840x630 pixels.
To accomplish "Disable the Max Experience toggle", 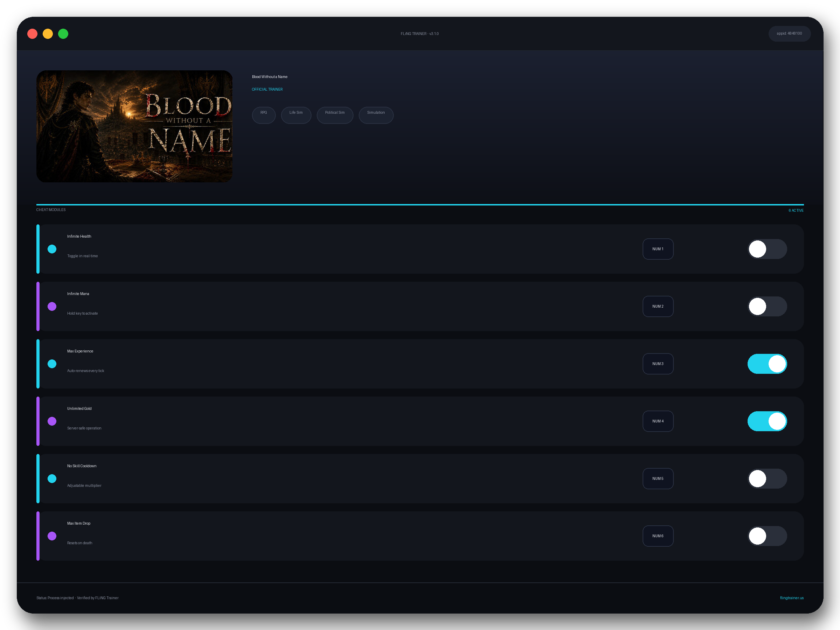I will click(x=767, y=364).
